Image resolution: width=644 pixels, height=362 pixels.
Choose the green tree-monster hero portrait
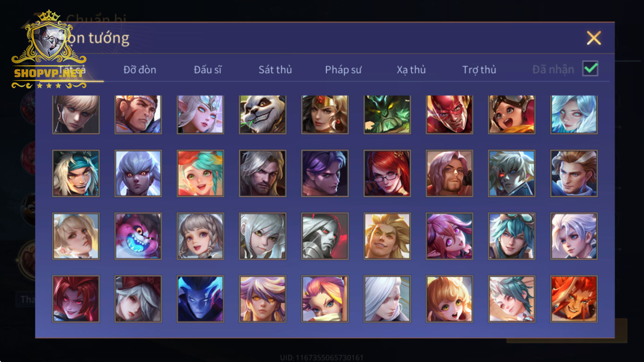[387, 114]
